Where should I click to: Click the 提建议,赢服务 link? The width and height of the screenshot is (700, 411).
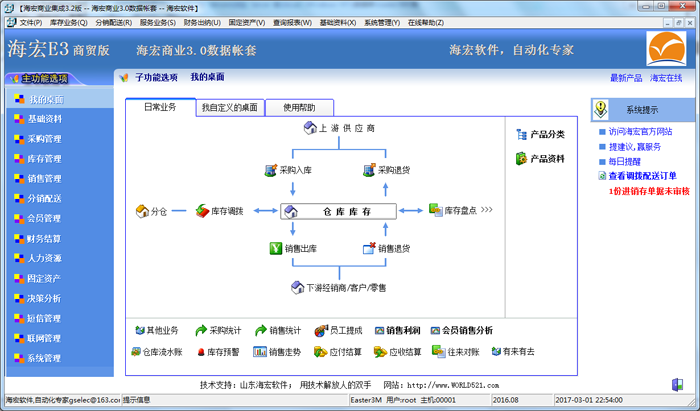click(634, 146)
